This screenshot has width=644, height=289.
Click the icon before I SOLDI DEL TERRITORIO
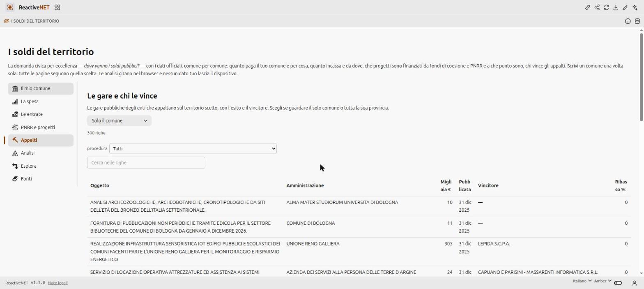click(x=7, y=21)
